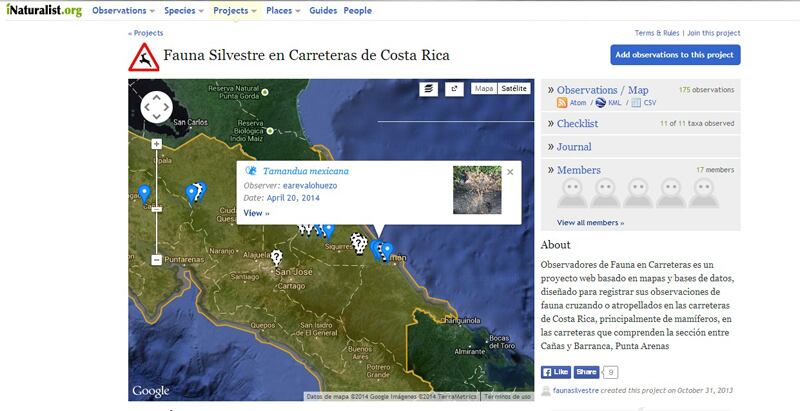
Task: Click the map layers icon
Action: 429,89
